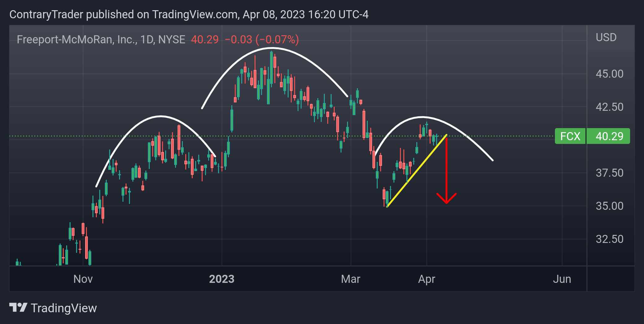The height and width of the screenshot is (324, 644).
Task: Click the TradingView brand name text
Action: (x=64, y=308)
